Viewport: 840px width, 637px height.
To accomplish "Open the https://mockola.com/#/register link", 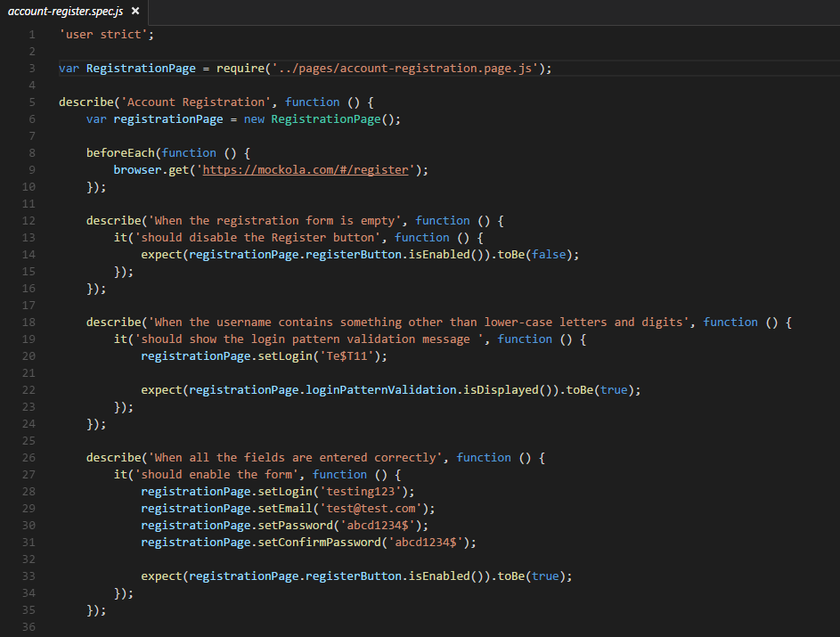I will pos(306,170).
